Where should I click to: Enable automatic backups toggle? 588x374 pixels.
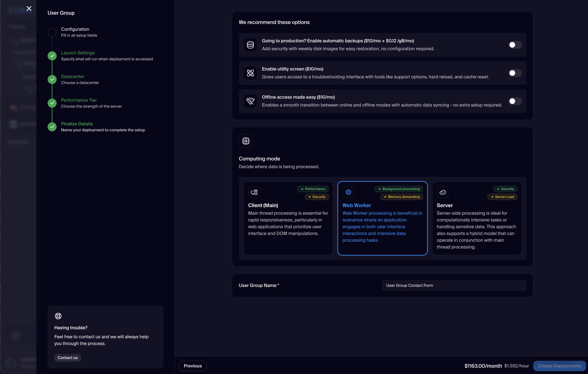515,45
